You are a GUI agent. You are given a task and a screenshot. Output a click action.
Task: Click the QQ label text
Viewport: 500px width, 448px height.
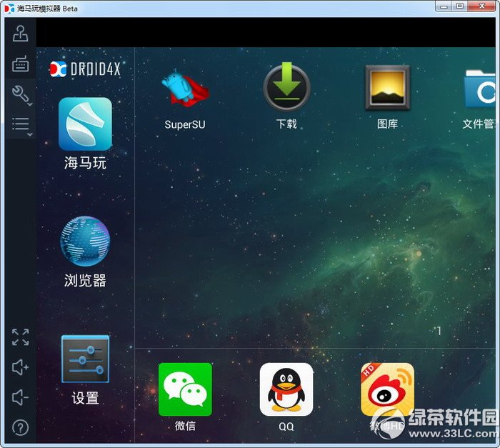[x=286, y=427]
